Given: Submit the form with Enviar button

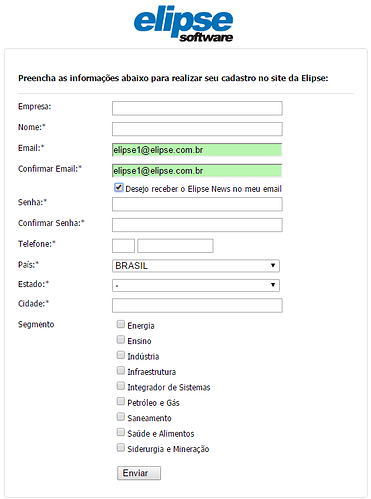Looking at the screenshot, I should click(x=139, y=473).
